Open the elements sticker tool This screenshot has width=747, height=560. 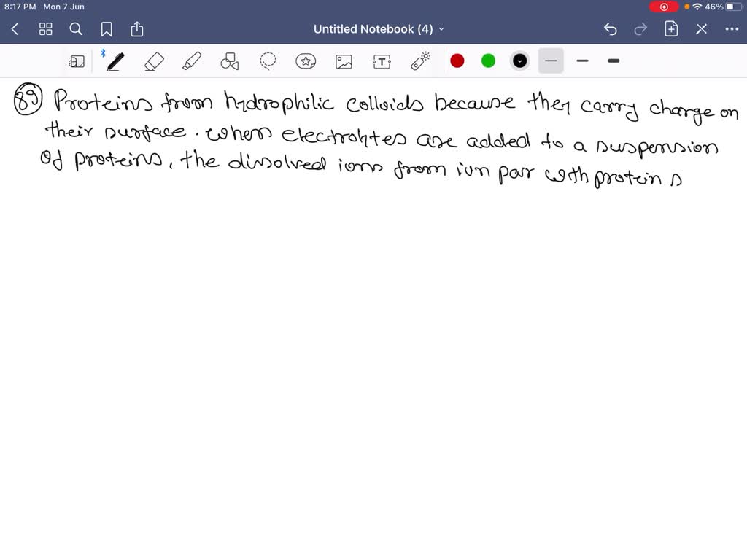tap(306, 61)
